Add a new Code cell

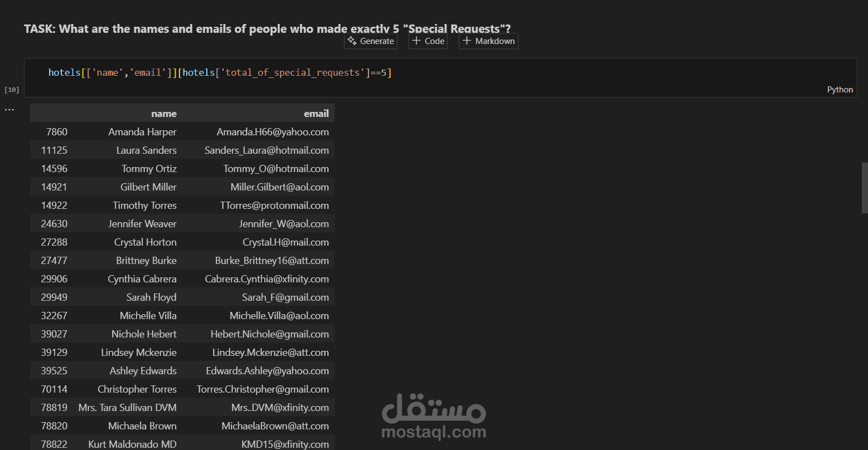point(428,41)
